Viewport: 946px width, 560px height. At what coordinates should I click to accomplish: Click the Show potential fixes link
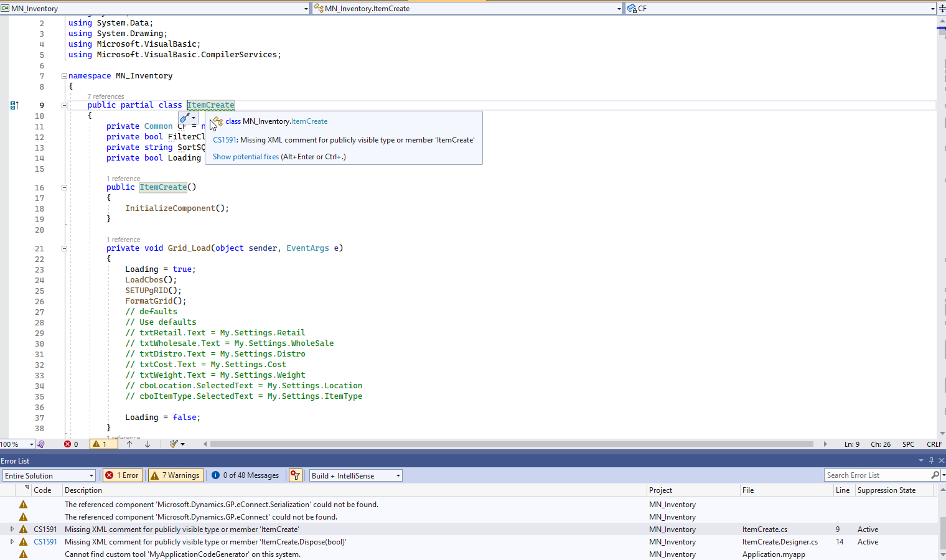(245, 156)
